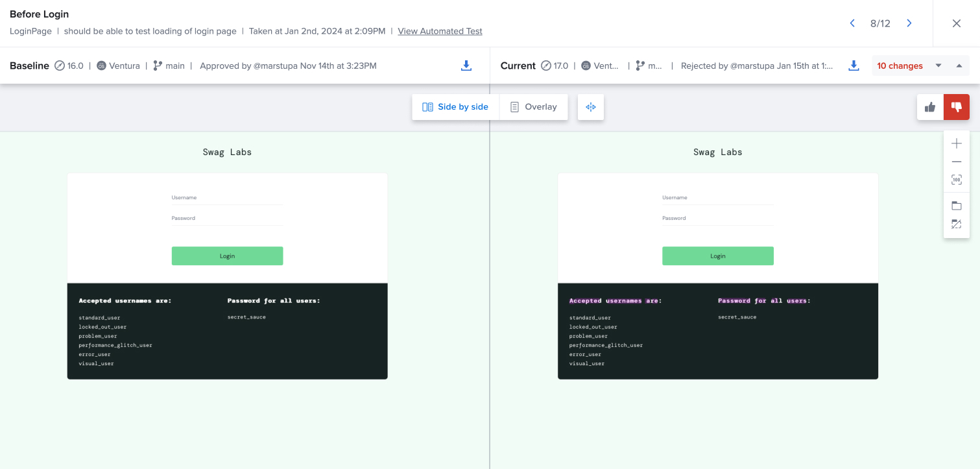Switch to Overlay view mode

533,106
